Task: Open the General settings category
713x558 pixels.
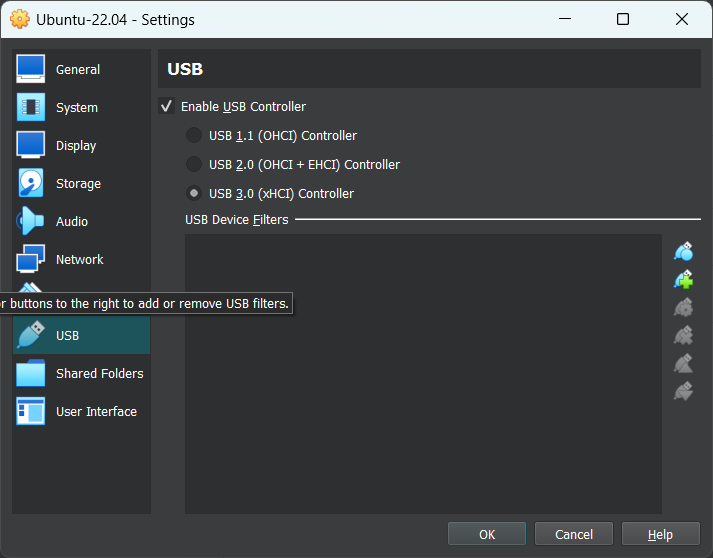Action: click(81, 69)
